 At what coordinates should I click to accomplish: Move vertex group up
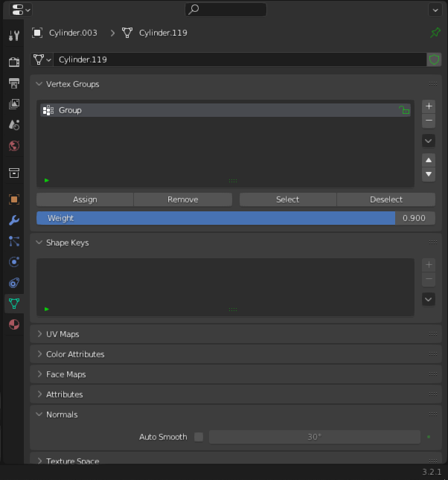429,160
